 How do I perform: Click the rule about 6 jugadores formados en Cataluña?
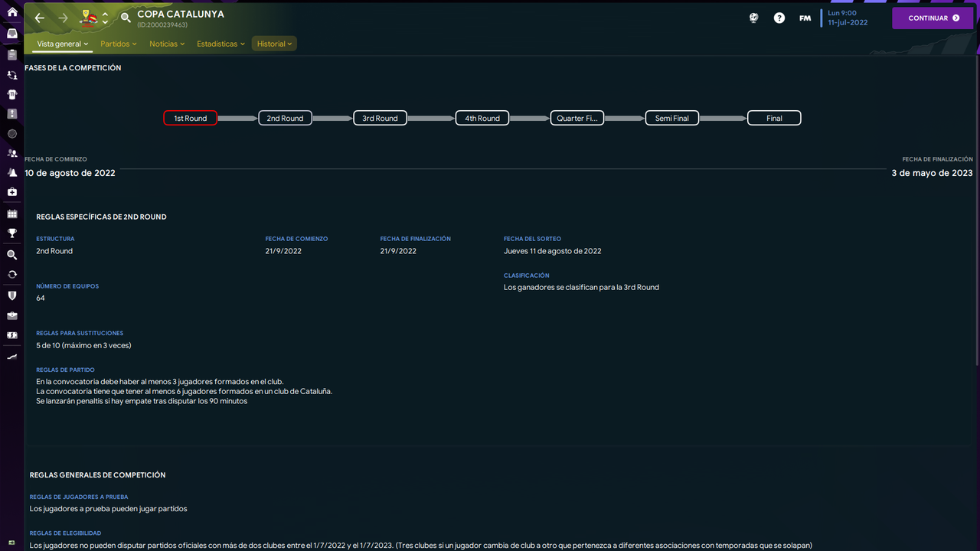184,391
